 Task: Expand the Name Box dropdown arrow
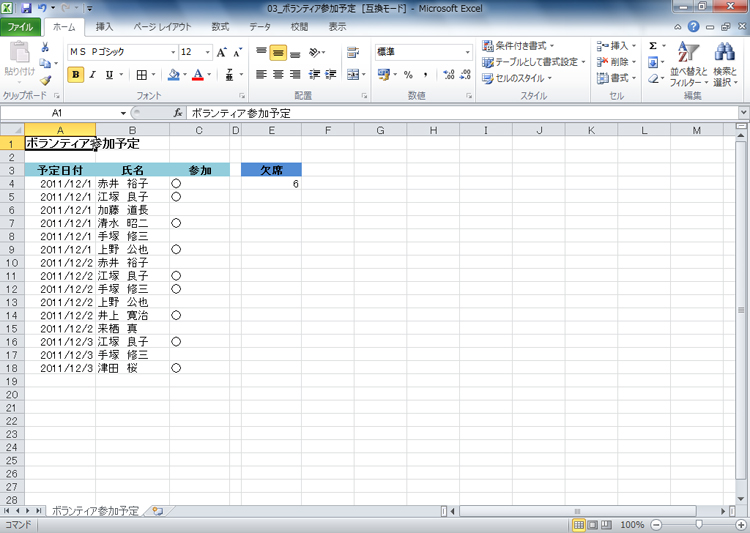click(123, 113)
